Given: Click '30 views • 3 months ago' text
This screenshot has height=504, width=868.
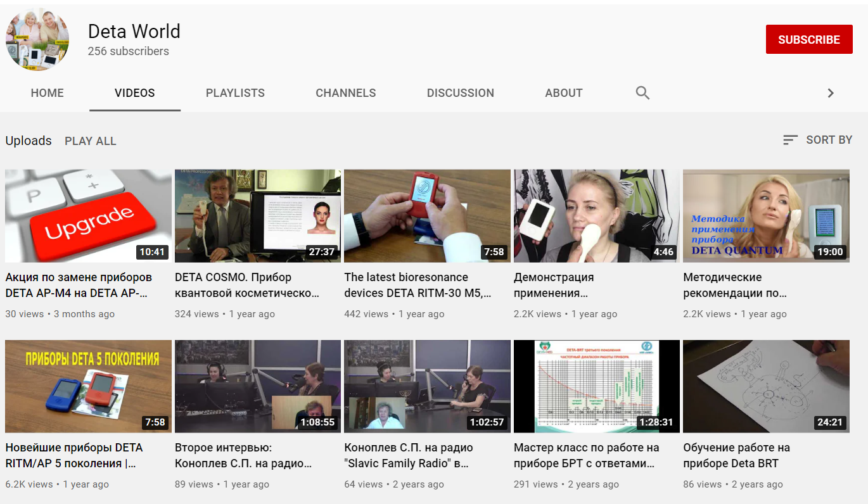Looking at the screenshot, I should 60,314.
